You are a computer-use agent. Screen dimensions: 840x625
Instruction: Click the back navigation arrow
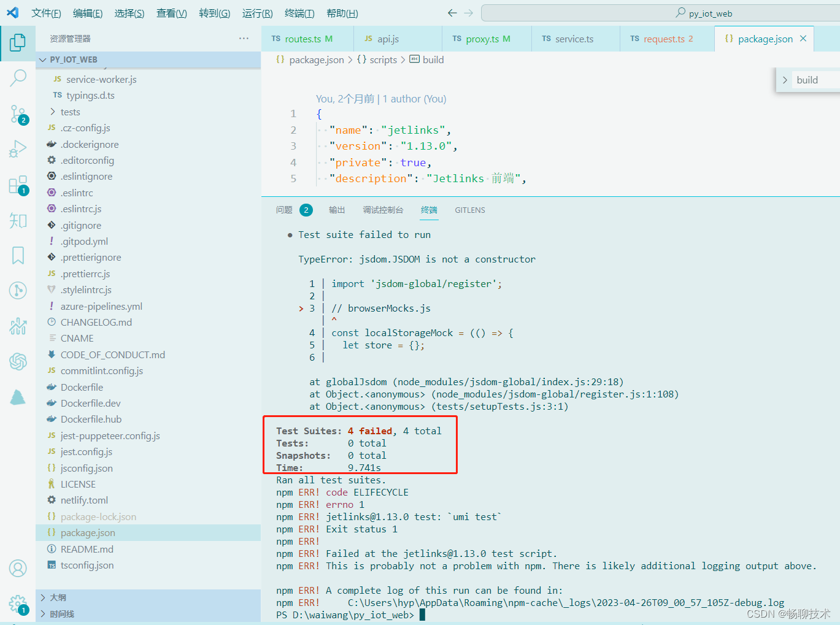click(452, 12)
